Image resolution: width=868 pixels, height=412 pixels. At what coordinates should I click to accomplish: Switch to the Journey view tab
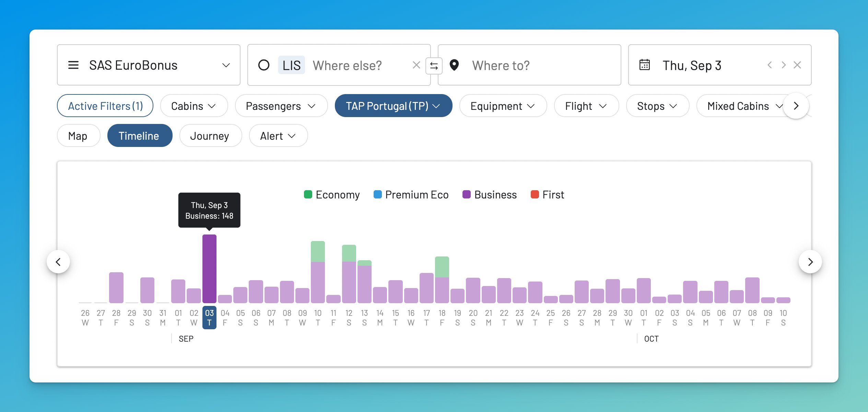(x=210, y=136)
